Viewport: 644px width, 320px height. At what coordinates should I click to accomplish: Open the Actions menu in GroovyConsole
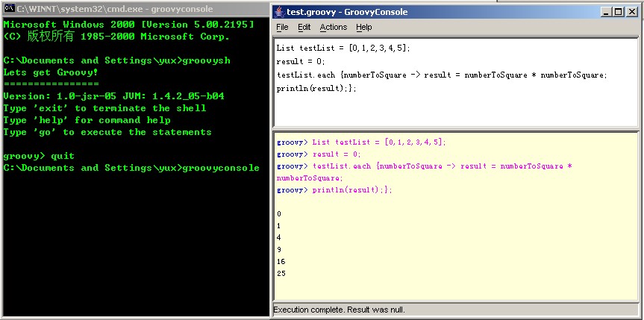click(334, 27)
